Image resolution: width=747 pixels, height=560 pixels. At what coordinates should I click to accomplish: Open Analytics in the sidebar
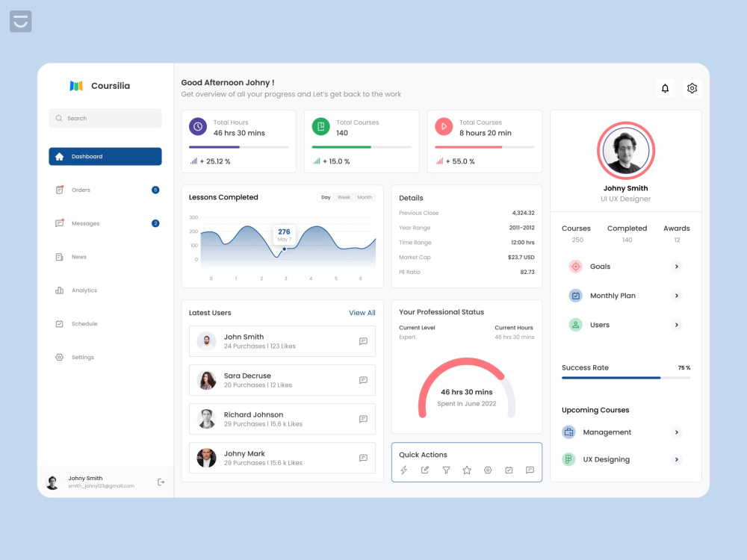[x=105, y=290]
